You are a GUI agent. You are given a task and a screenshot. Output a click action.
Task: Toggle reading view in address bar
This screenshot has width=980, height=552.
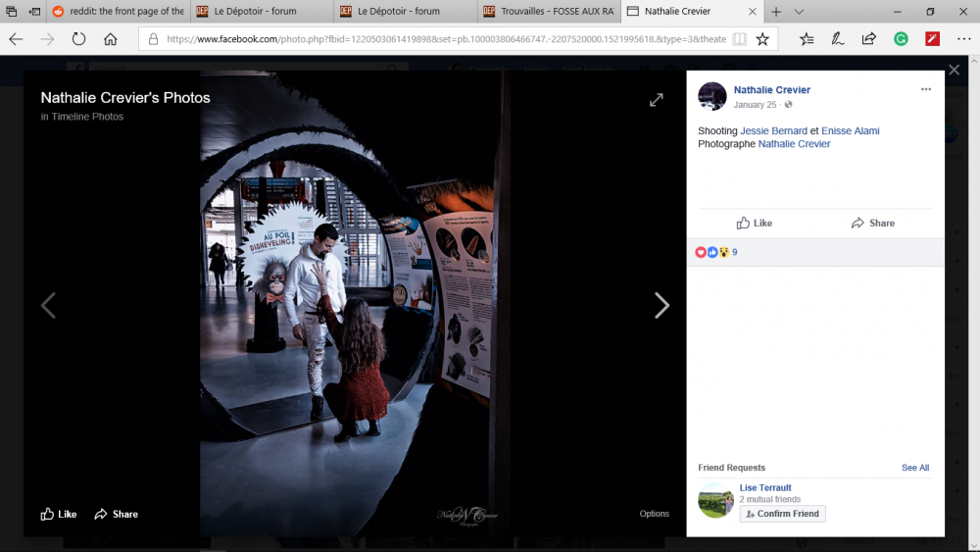click(x=739, y=39)
